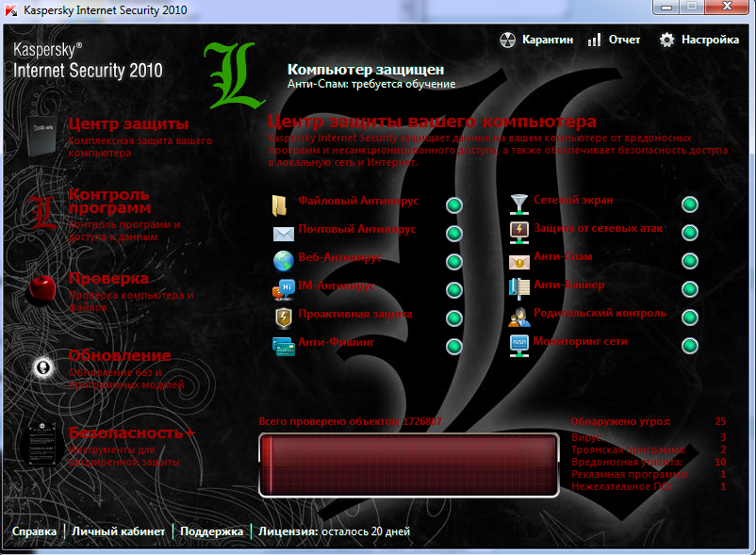The height and width of the screenshot is (555, 756).
Task: Click the red scanned objects activity graph
Action: pyautogui.click(x=409, y=465)
